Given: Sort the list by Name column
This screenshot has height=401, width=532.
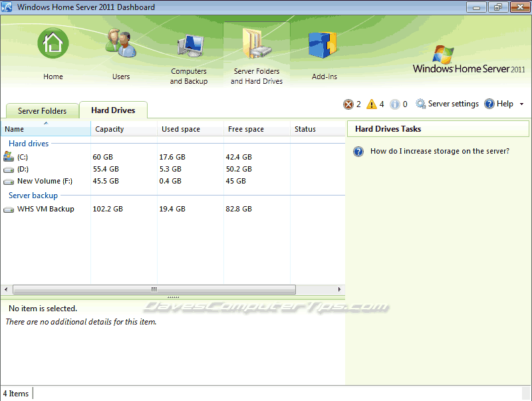Looking at the screenshot, I should 46,129.
